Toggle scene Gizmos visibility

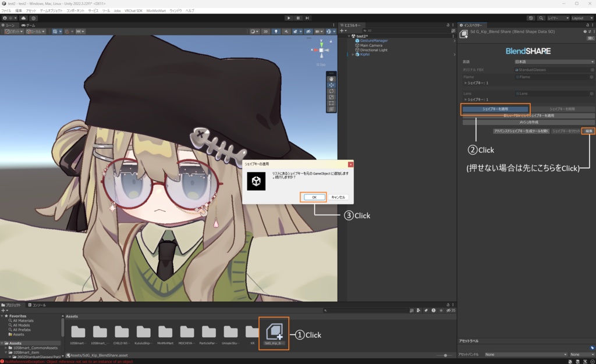pos(330,31)
